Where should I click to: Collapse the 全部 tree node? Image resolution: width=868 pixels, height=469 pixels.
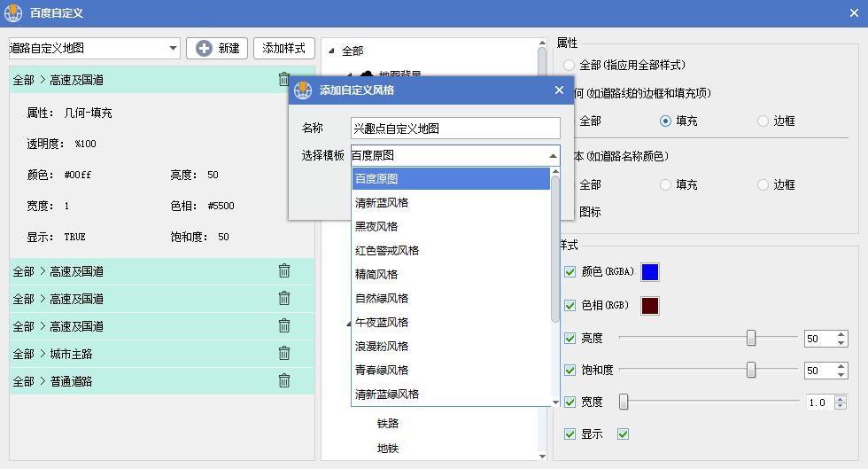331,51
